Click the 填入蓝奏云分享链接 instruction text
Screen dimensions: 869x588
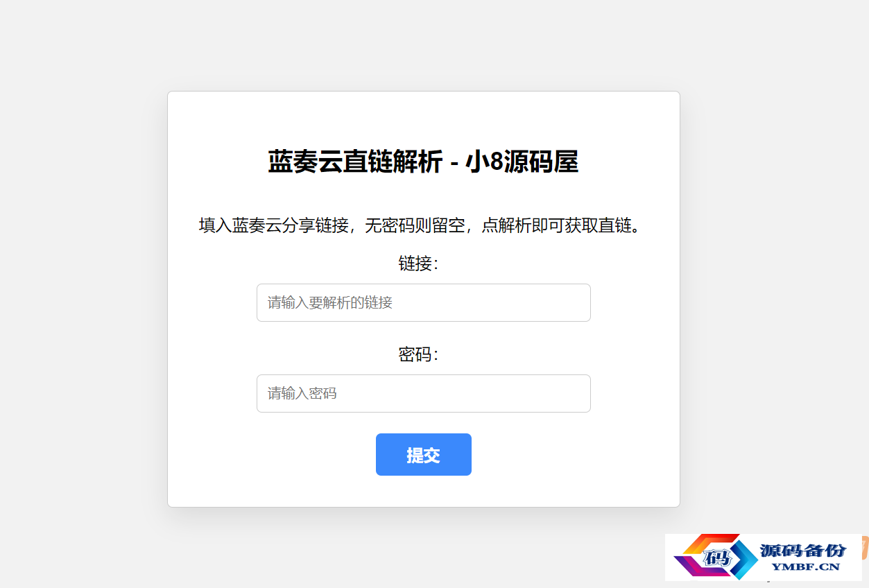click(273, 225)
